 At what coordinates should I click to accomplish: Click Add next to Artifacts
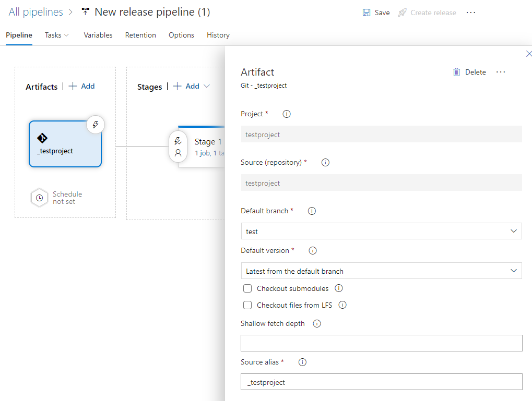pyautogui.click(x=82, y=86)
